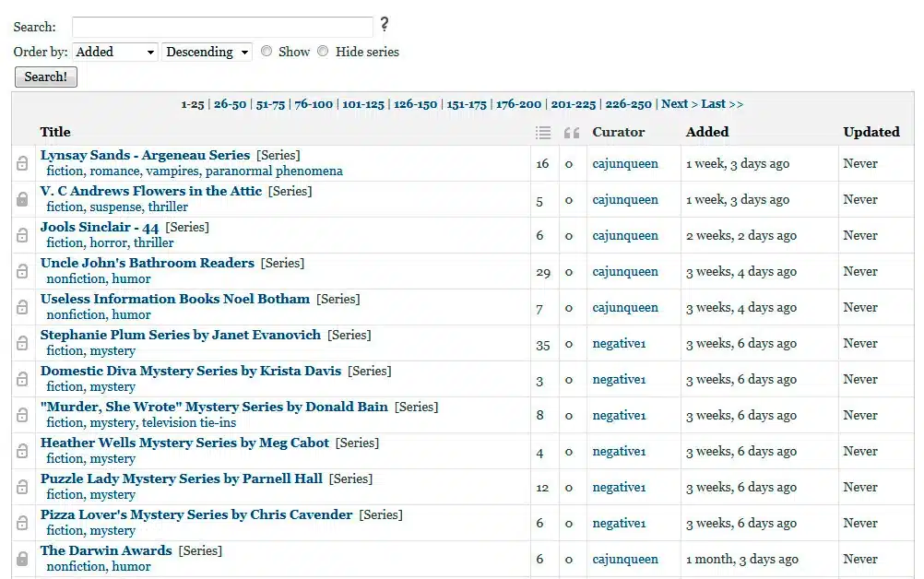Click the Curator column header
The height and width of the screenshot is (579, 924).
(x=618, y=132)
